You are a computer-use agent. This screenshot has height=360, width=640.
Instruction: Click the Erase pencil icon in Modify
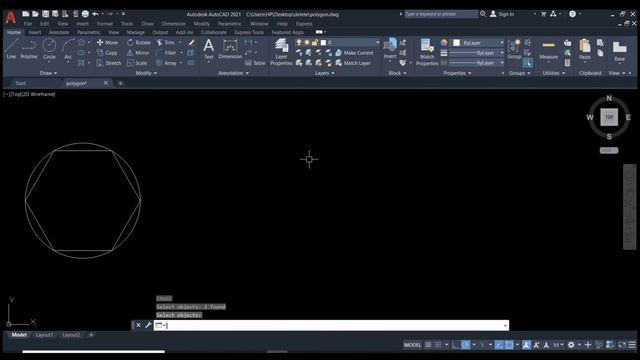pyautogui.click(x=191, y=42)
